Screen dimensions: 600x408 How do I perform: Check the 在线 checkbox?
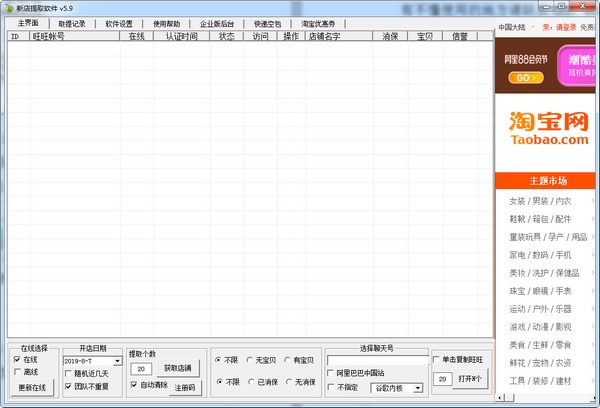pyautogui.click(x=17, y=360)
